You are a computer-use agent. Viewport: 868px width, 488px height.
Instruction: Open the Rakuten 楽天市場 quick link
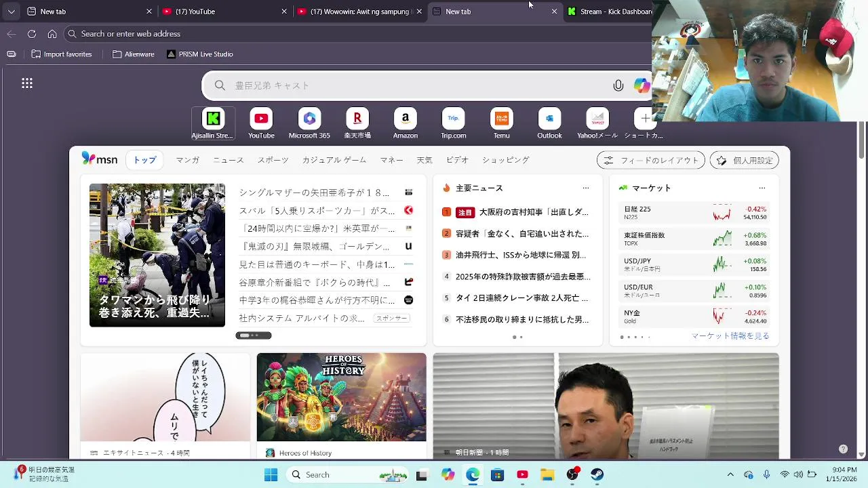pyautogui.click(x=357, y=123)
